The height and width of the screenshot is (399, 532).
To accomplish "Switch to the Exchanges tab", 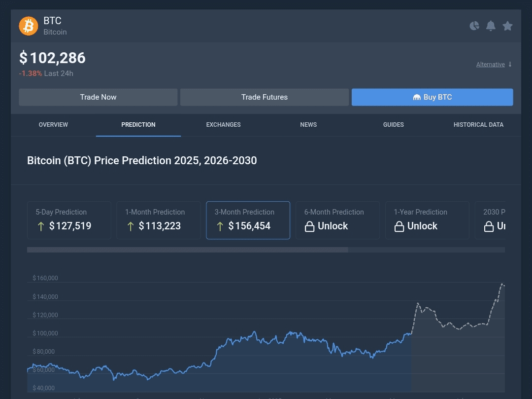I will pyautogui.click(x=223, y=125).
